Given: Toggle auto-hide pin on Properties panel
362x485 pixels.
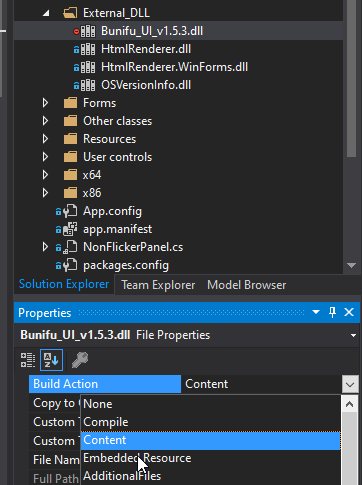Looking at the screenshot, I should pos(332,313).
